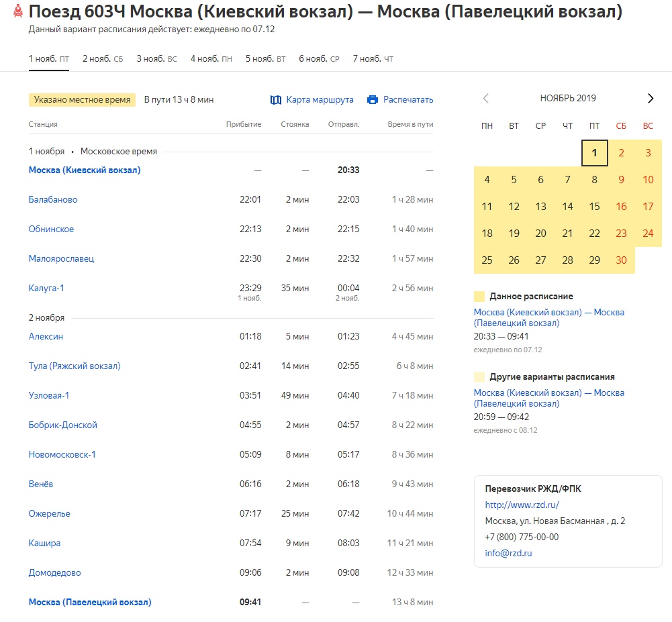The image size is (672, 622).
Task: Switch to the 2 нояб. сб tab
Action: (102, 59)
